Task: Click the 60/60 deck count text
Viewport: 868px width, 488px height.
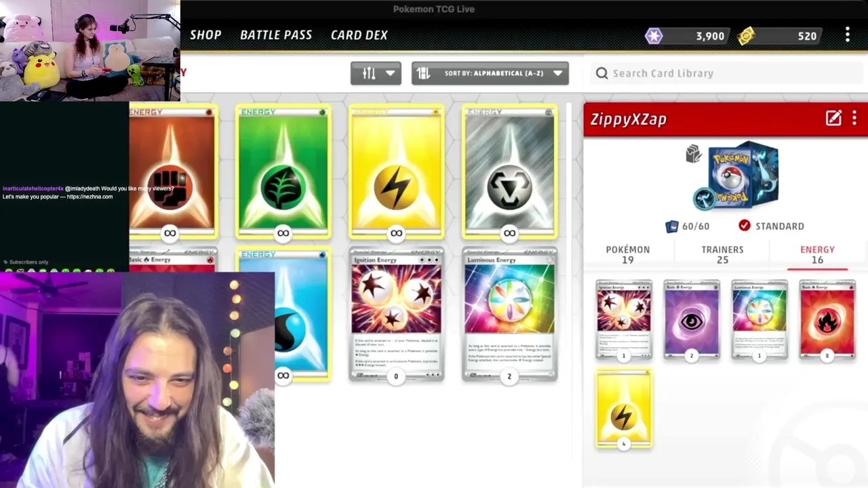Action: click(696, 226)
